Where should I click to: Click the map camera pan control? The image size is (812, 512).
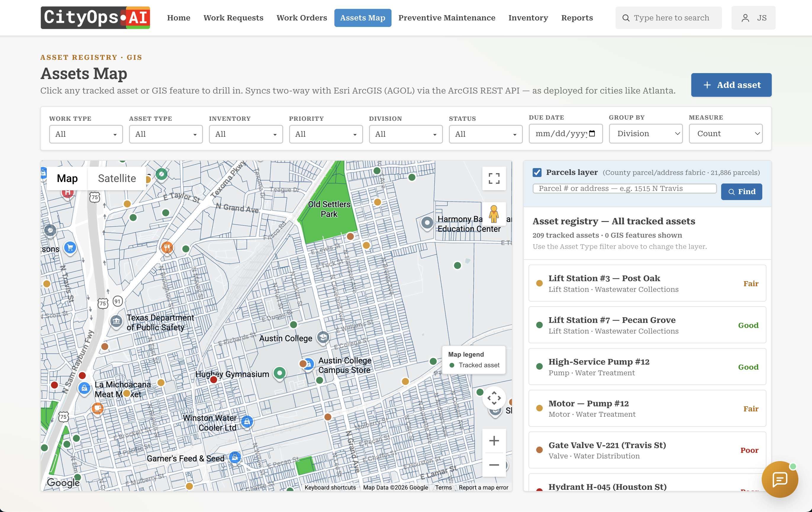494,398
